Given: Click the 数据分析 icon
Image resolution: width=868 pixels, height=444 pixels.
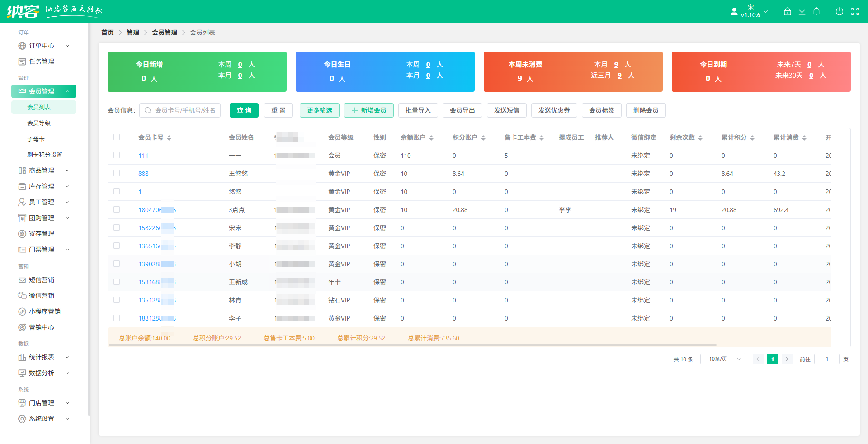Looking at the screenshot, I should click(22, 373).
